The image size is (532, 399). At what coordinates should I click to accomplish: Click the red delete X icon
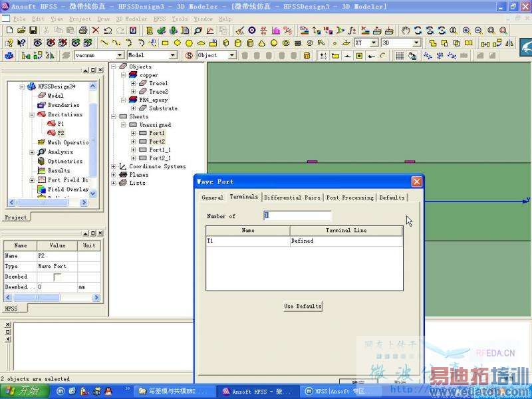click(94, 31)
